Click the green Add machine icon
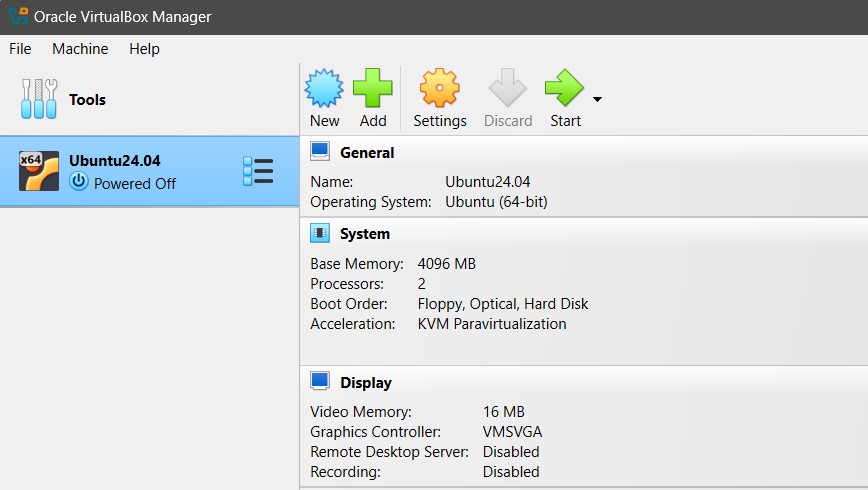 point(373,88)
